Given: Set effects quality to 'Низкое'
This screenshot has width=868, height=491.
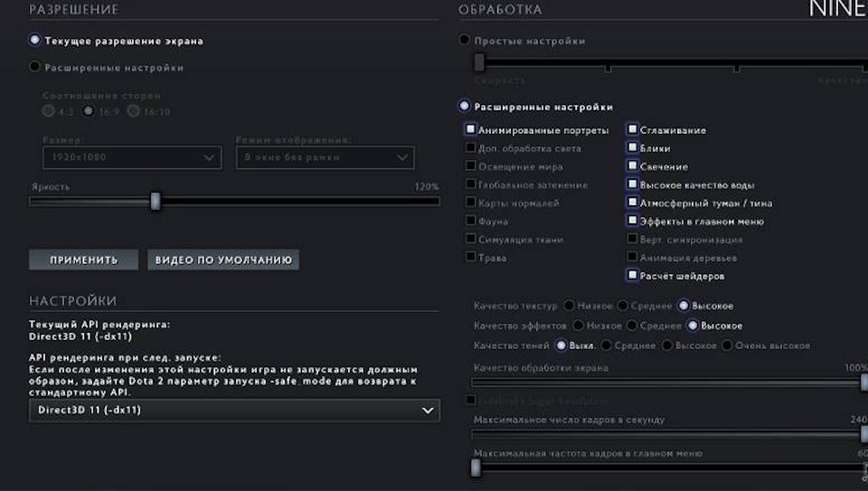Looking at the screenshot, I should 580,326.
